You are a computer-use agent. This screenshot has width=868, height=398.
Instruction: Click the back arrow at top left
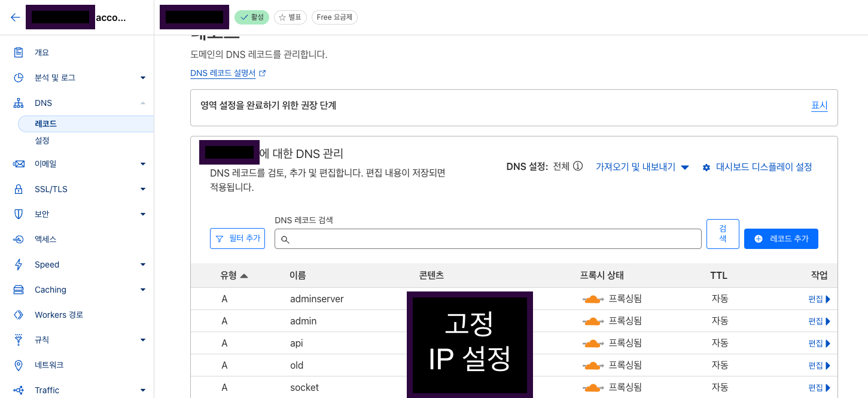point(15,17)
